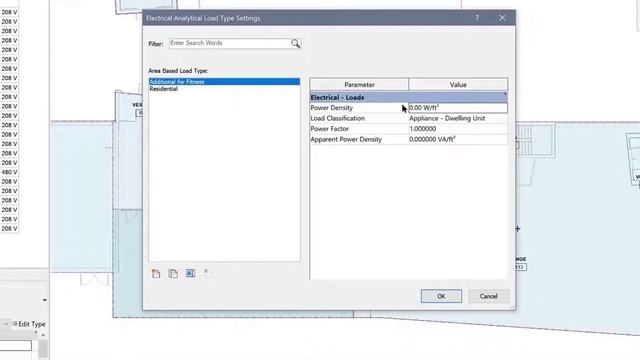The height and width of the screenshot is (360, 640).
Task: Click the Apparent Power Density label
Action: coord(346,140)
